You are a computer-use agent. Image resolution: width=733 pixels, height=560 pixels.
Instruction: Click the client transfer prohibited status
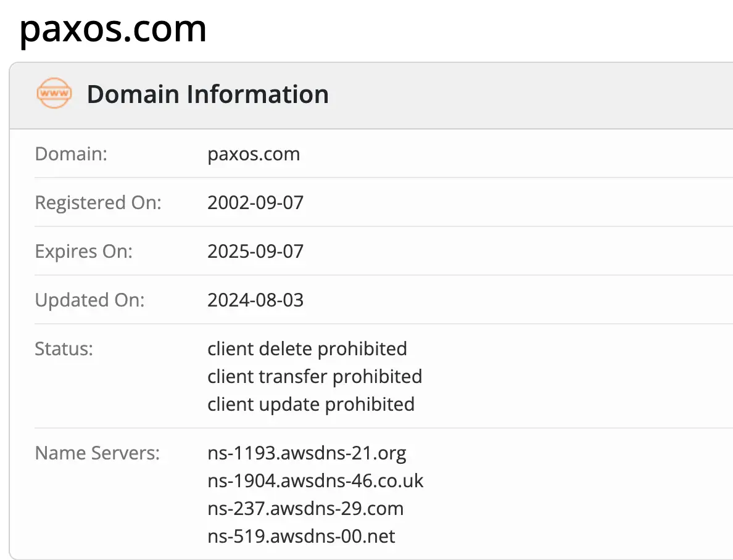point(315,376)
